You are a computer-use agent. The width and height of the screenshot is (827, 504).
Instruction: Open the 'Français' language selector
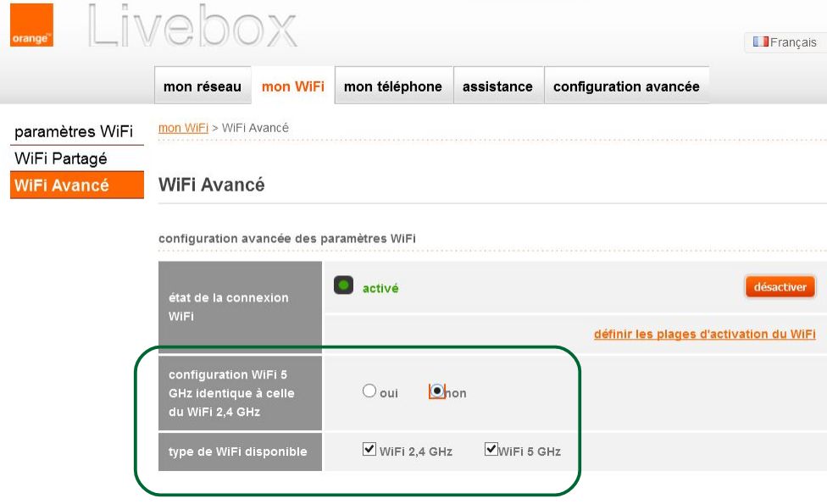[x=785, y=42]
